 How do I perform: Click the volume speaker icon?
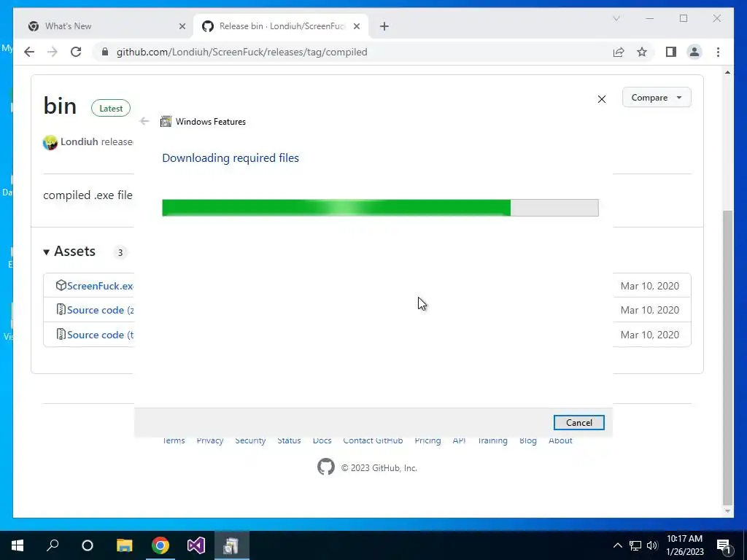(652, 545)
